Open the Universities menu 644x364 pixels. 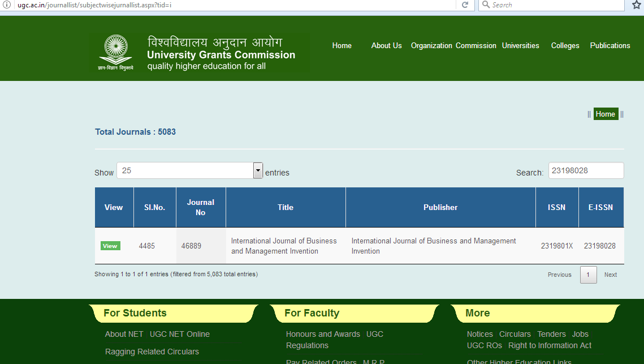[x=520, y=45]
